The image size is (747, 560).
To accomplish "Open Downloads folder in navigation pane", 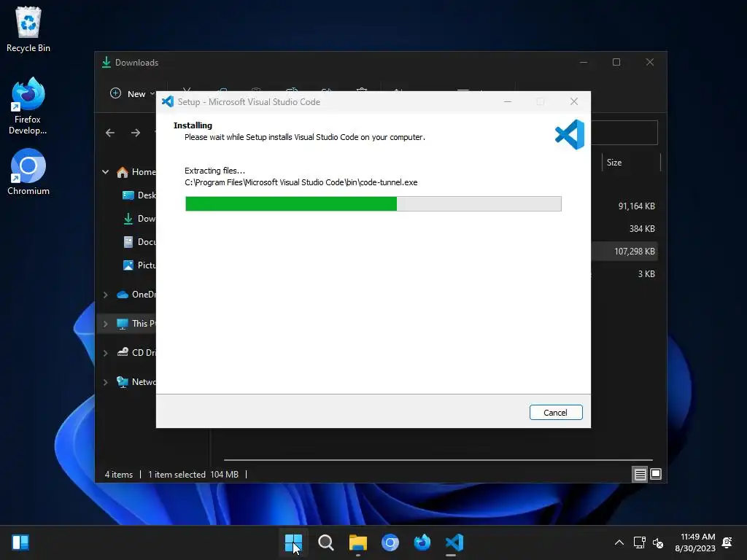I will click(x=139, y=219).
